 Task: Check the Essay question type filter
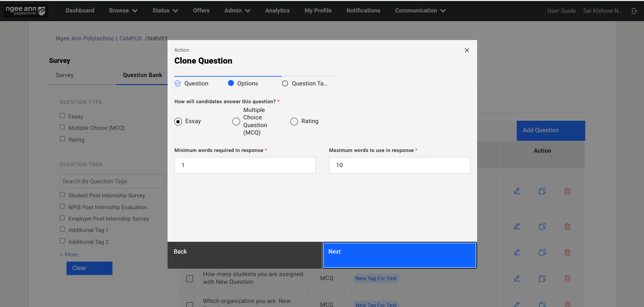click(62, 116)
